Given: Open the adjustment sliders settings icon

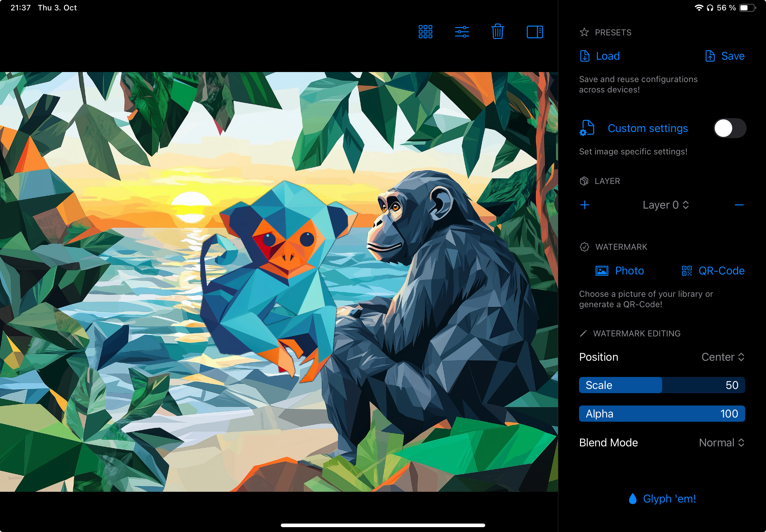Looking at the screenshot, I should click(x=462, y=32).
